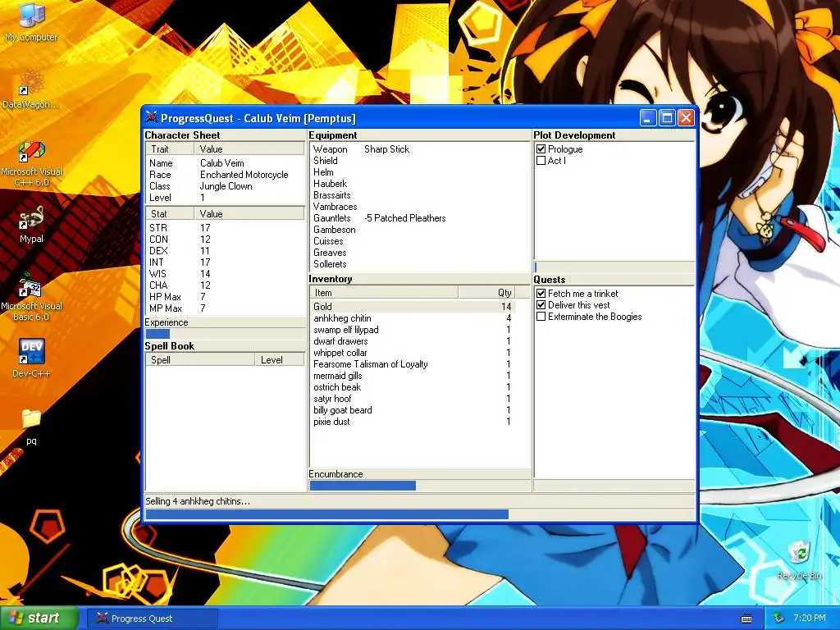The image size is (840, 630).
Task: Select the satyr hoof item
Action: coord(413,399)
